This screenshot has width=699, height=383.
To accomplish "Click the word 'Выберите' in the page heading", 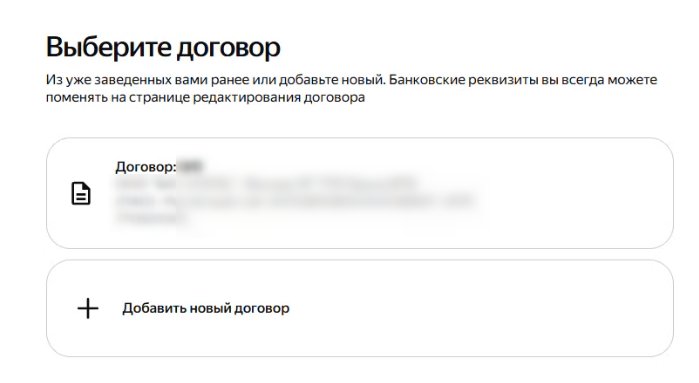I will [108, 46].
